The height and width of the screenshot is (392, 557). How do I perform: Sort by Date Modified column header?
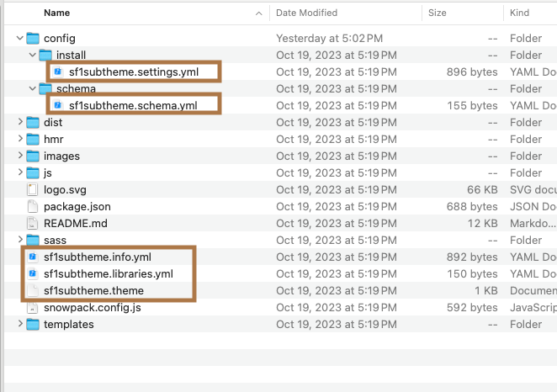point(309,13)
